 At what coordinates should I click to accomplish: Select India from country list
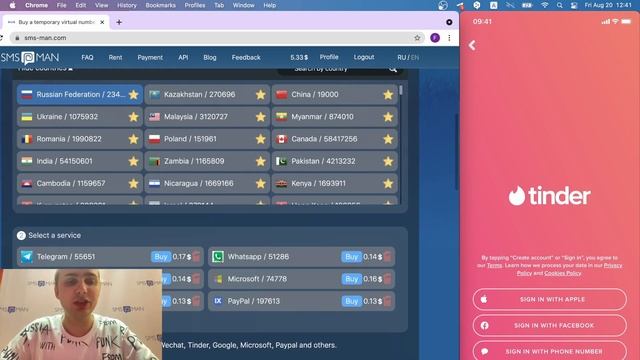click(x=80, y=161)
